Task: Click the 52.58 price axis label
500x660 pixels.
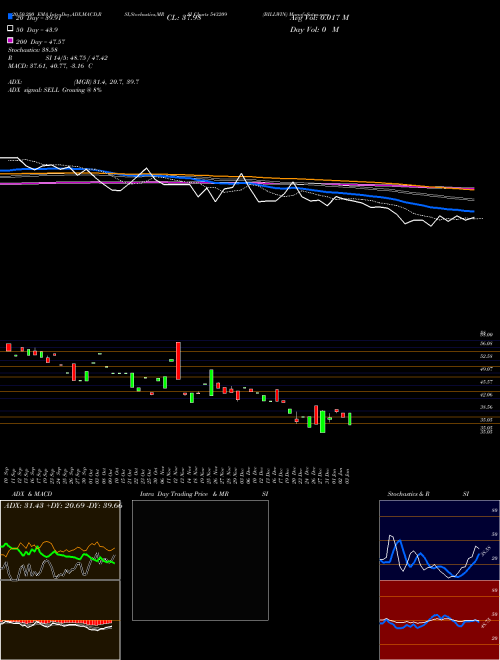Action: [486, 356]
